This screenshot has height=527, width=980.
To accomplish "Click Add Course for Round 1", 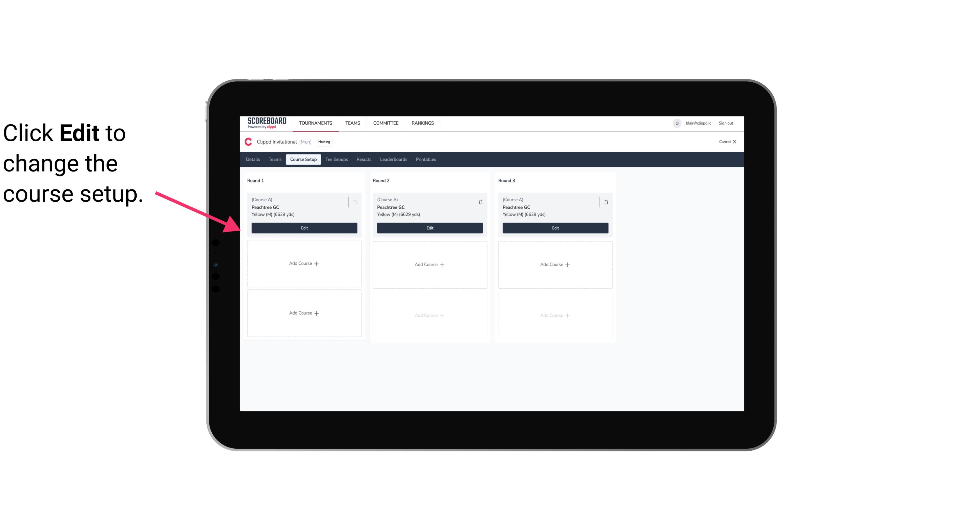I will (x=304, y=264).
